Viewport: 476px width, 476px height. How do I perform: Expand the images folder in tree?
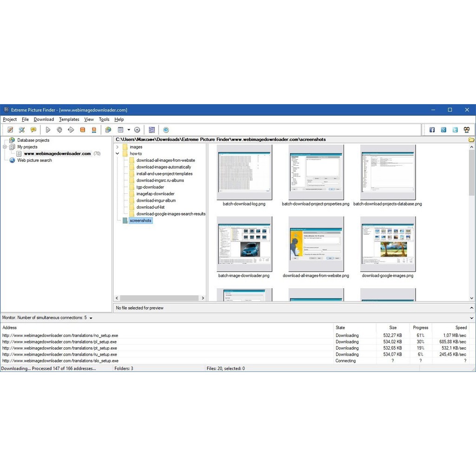[117, 147]
